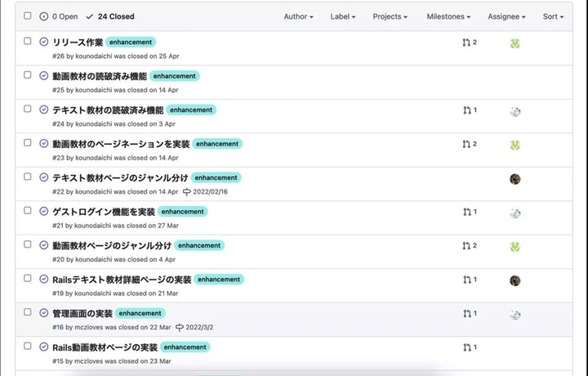Select checkbox for ゲストログイン機能を実装
Image resolution: width=588 pixels, height=376 pixels.
[x=28, y=210]
